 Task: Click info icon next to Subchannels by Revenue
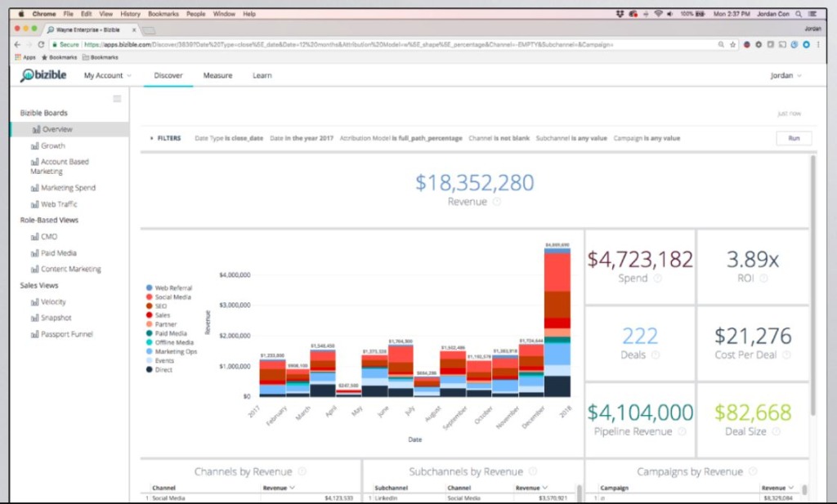point(533,471)
